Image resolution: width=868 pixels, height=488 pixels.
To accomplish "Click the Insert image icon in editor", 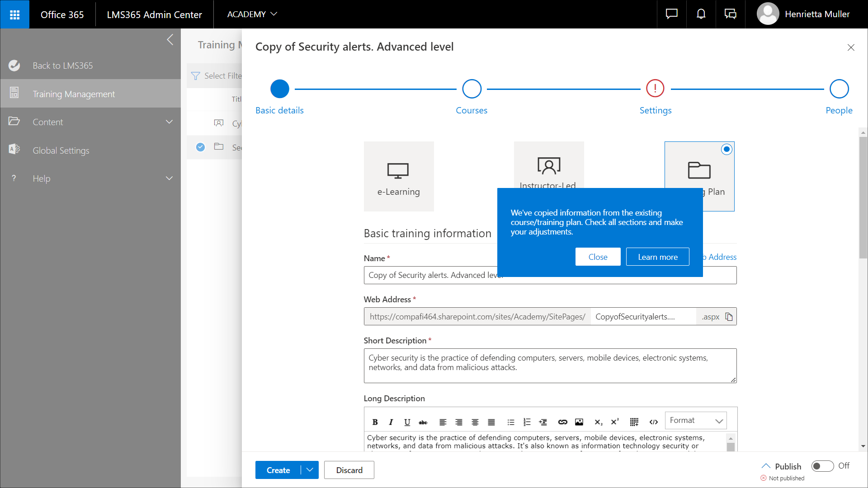I will (579, 422).
